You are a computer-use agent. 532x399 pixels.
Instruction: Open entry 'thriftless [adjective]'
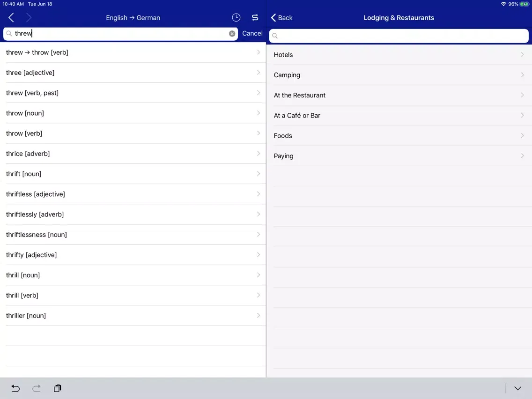tap(133, 194)
